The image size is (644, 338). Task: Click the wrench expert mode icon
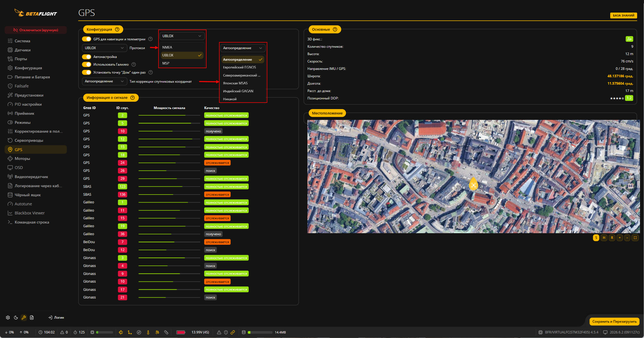(24, 318)
